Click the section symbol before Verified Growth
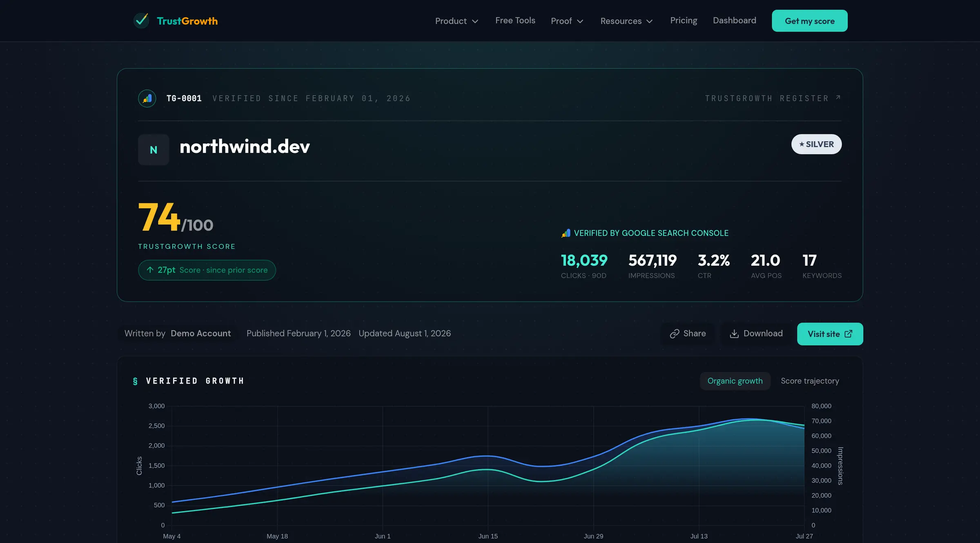The width and height of the screenshot is (980, 543). tap(135, 381)
